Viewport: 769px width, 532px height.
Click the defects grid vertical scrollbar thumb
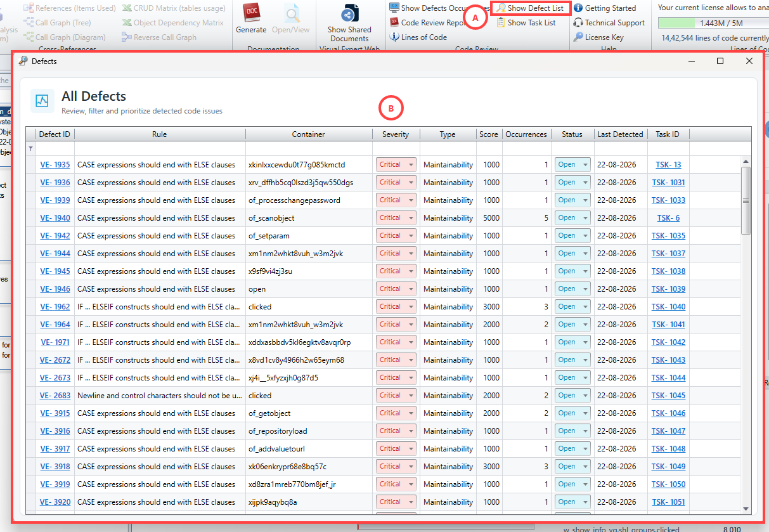[746, 200]
